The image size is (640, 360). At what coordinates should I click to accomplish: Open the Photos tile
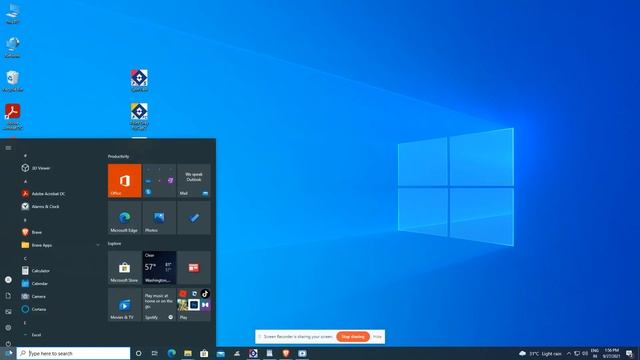(x=159, y=218)
